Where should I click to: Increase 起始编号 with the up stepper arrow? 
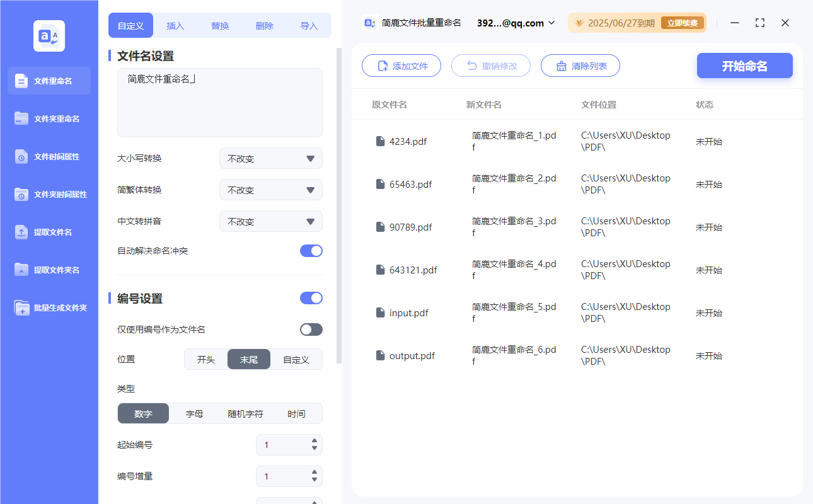[313, 441]
